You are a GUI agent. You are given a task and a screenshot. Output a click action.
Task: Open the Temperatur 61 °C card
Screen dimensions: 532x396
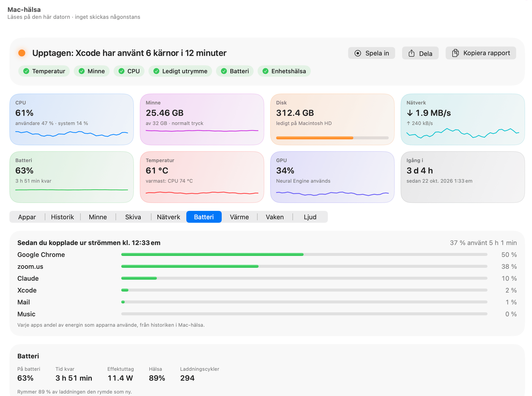(202, 177)
